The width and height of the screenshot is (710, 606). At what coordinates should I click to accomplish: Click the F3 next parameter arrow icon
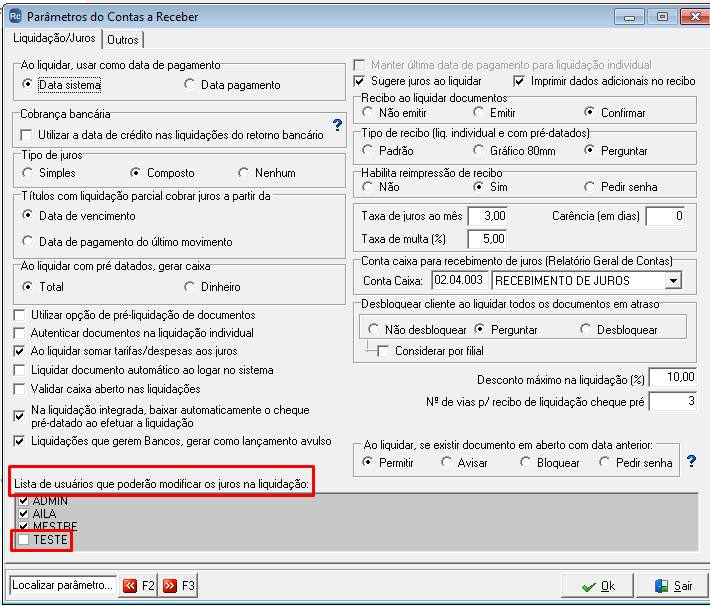pyautogui.click(x=170, y=586)
